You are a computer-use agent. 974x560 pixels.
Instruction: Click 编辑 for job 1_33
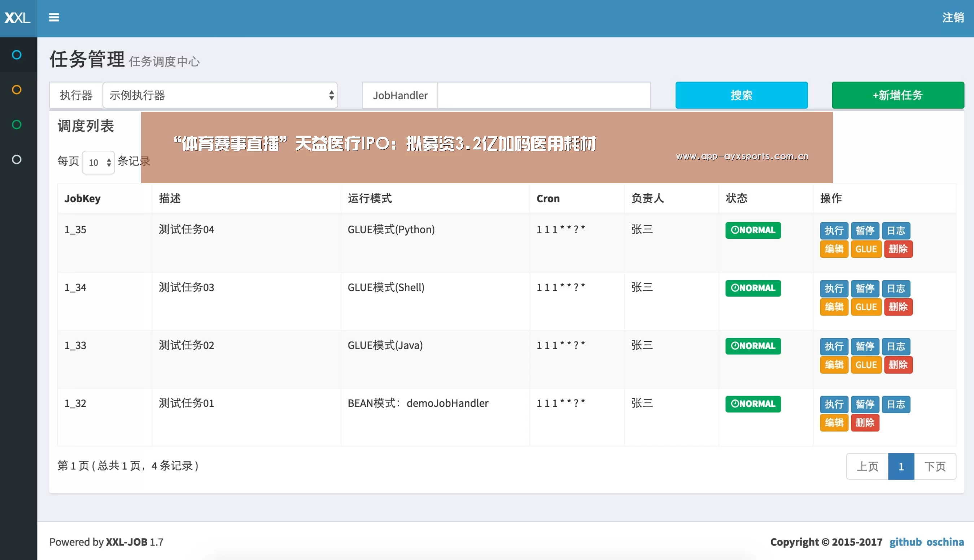(834, 365)
